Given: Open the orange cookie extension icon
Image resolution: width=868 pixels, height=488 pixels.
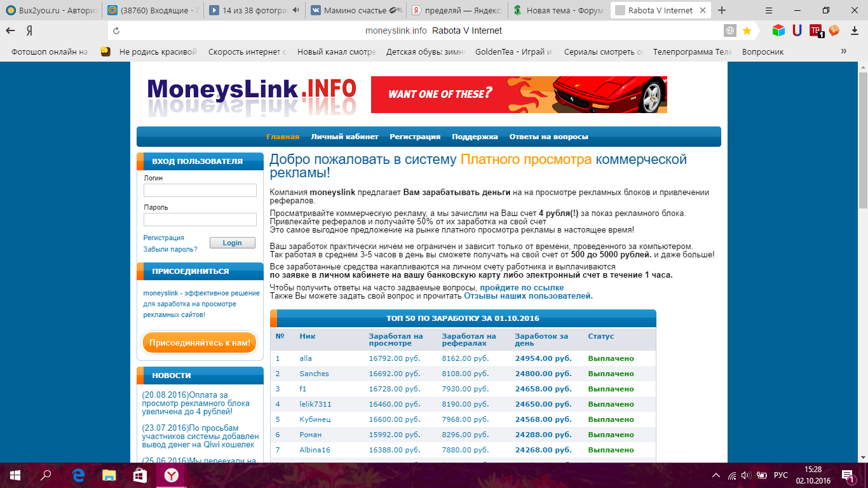Looking at the screenshot, I should [x=834, y=30].
